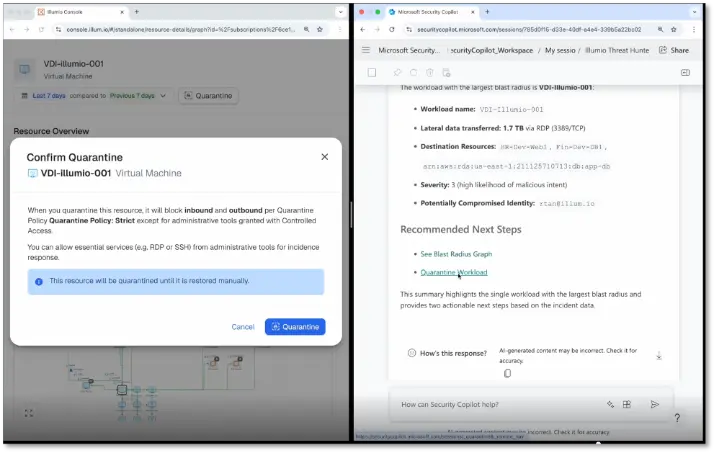Cancel the Confirm Quarantine dialog
This screenshot has height=454, width=714.
coord(243,327)
